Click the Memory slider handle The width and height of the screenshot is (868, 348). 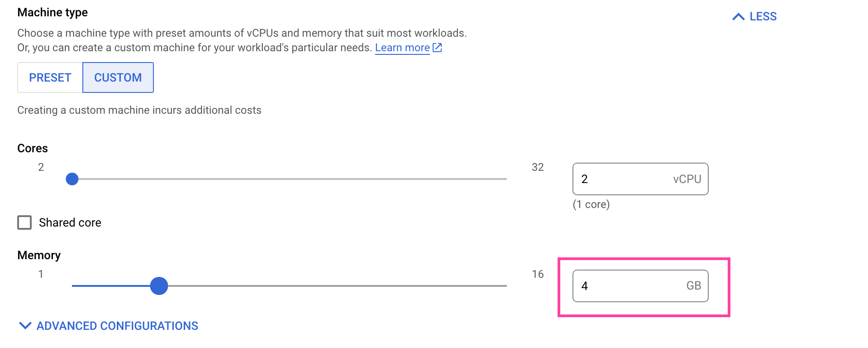(159, 286)
